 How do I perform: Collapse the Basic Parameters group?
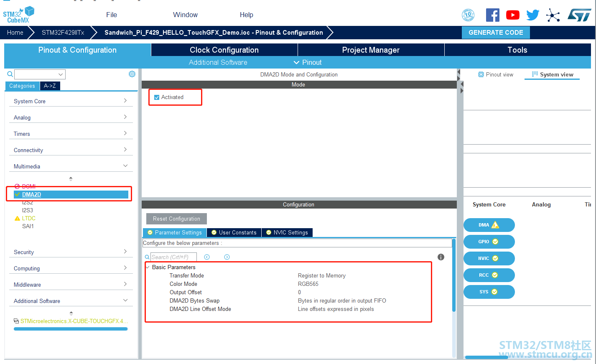tap(148, 267)
